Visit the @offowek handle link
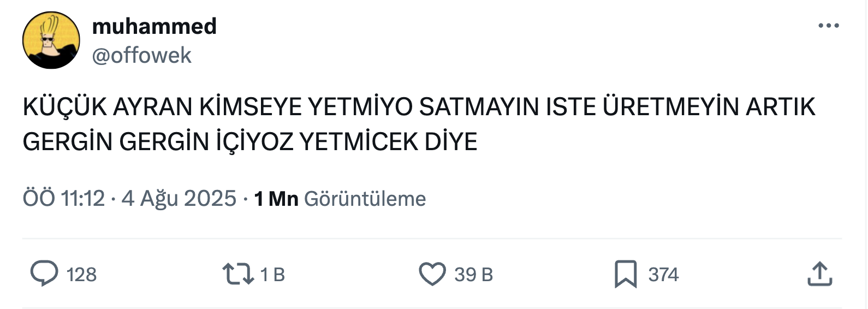The image size is (868, 309). point(142,55)
